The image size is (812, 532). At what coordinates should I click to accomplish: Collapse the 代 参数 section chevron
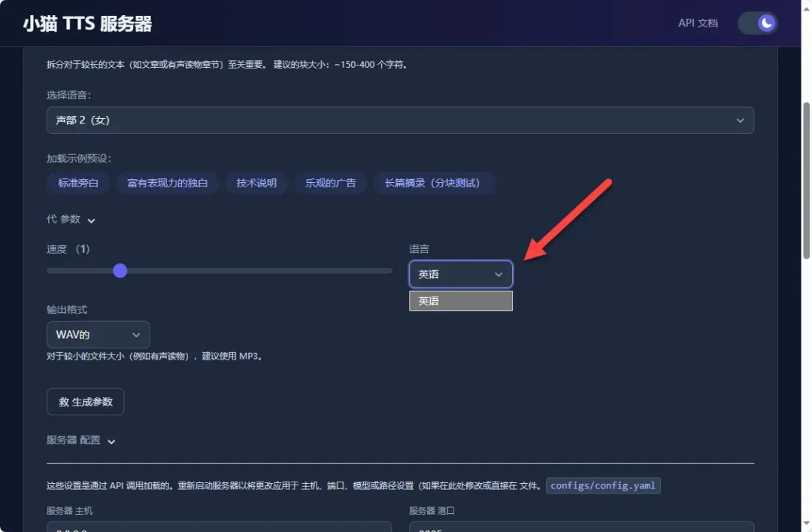(x=91, y=220)
